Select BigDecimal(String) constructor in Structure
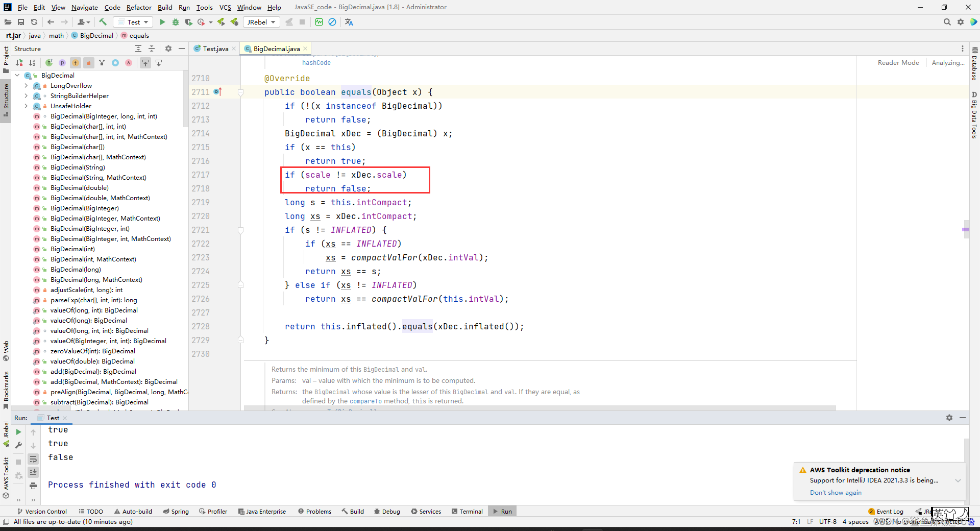Image resolution: width=980 pixels, height=531 pixels. pos(78,167)
